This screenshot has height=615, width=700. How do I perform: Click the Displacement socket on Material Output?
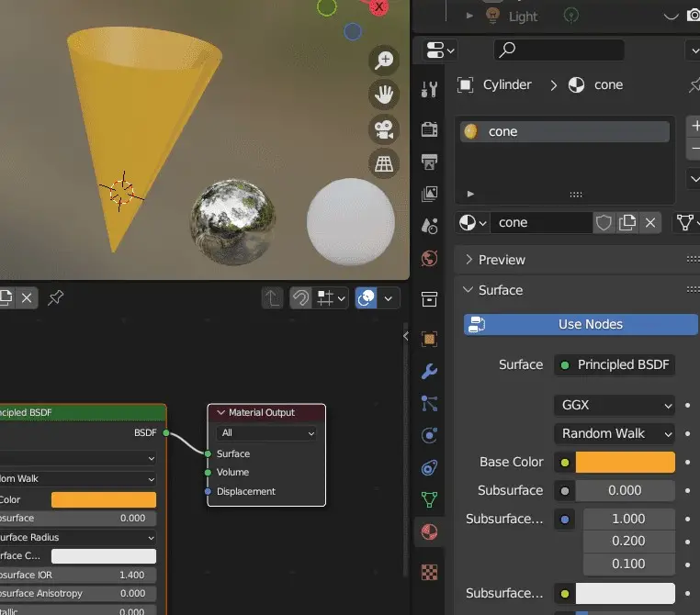click(208, 491)
